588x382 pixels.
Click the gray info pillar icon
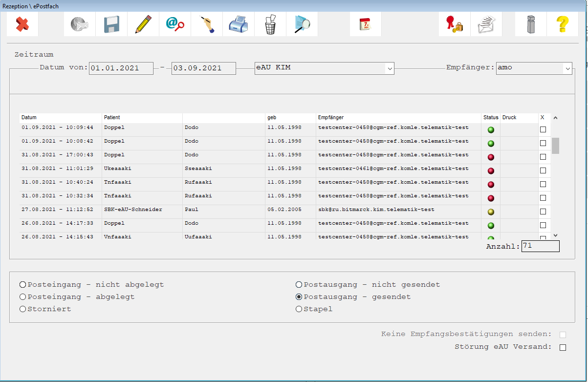click(x=531, y=24)
